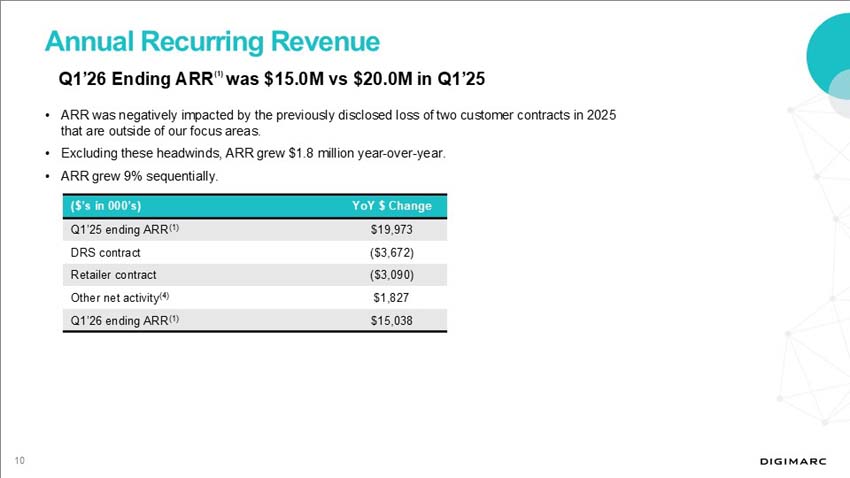The width and height of the screenshot is (850, 478).
Task: Click the '($3,672)' value cell
Action: click(391, 253)
